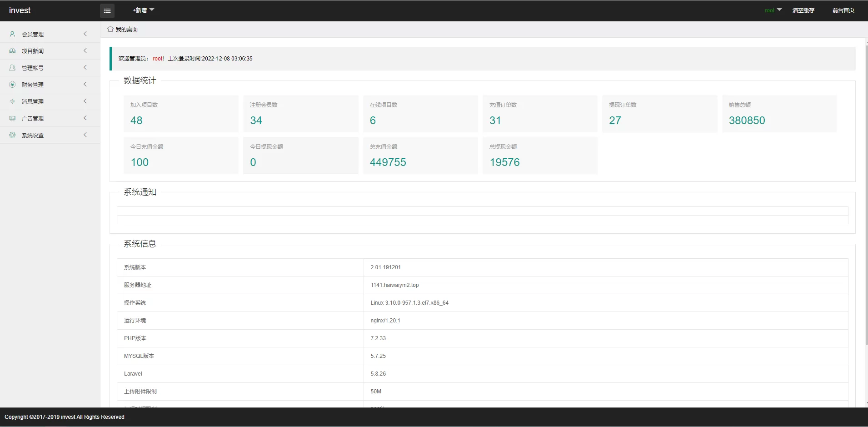Click the person icon beside 会员管理
The height and width of the screenshot is (427, 868).
click(12, 34)
